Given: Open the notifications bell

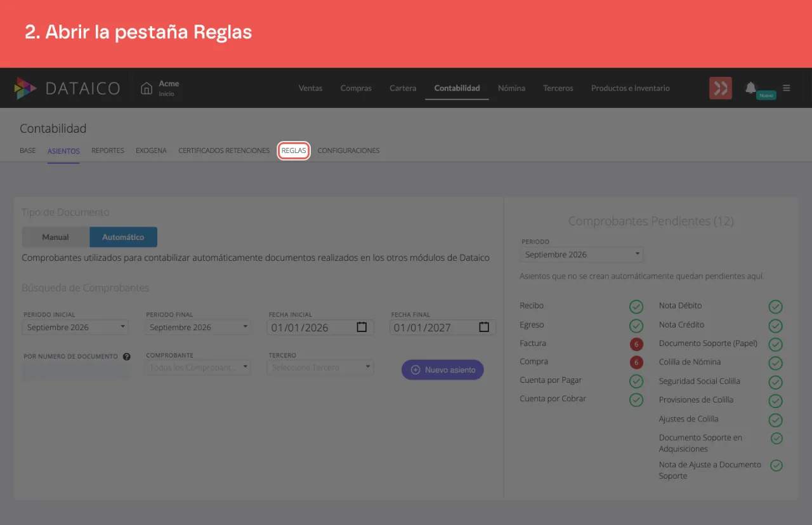Looking at the screenshot, I should tap(750, 88).
